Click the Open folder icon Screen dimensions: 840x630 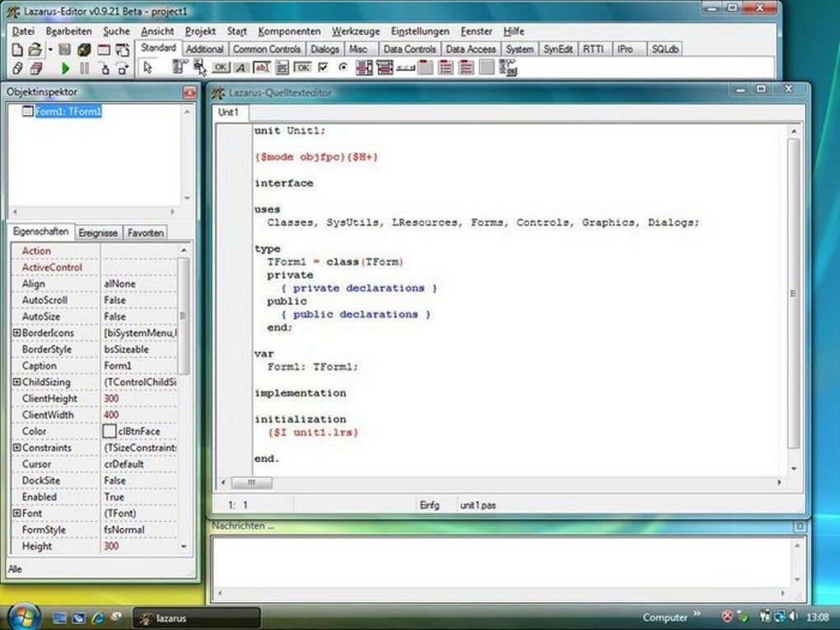click(x=35, y=50)
